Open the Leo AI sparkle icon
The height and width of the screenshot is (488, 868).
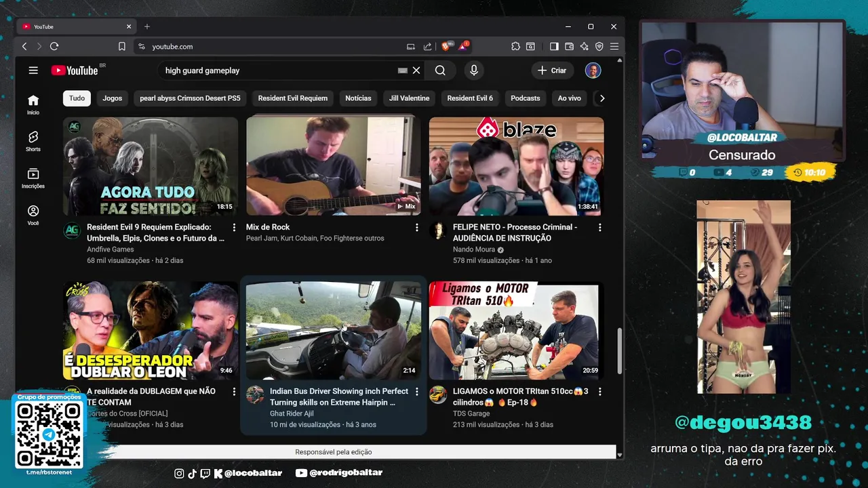click(x=584, y=46)
